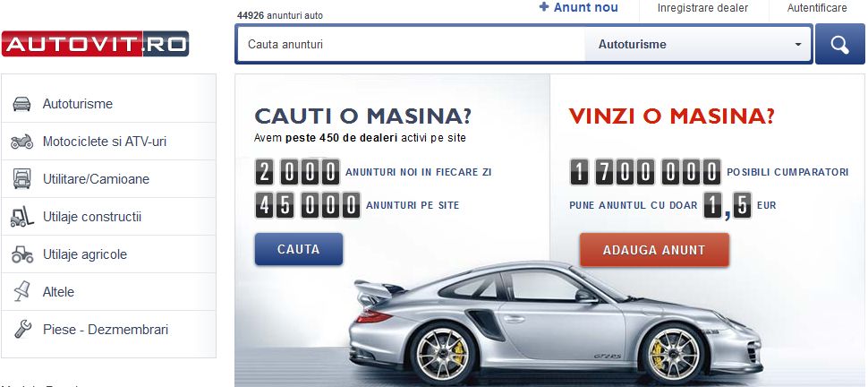Click the motorcycle icon in sidebar
Viewport: 868px width, 387px height.
(x=21, y=142)
